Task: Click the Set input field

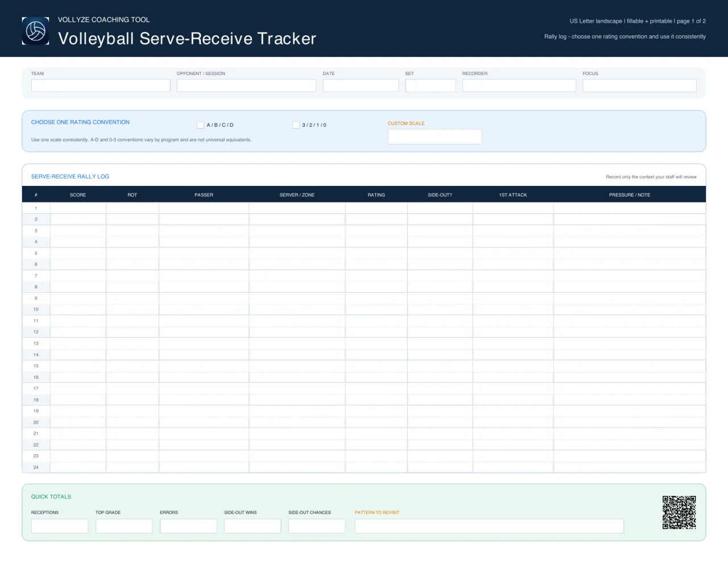Action: [x=431, y=85]
